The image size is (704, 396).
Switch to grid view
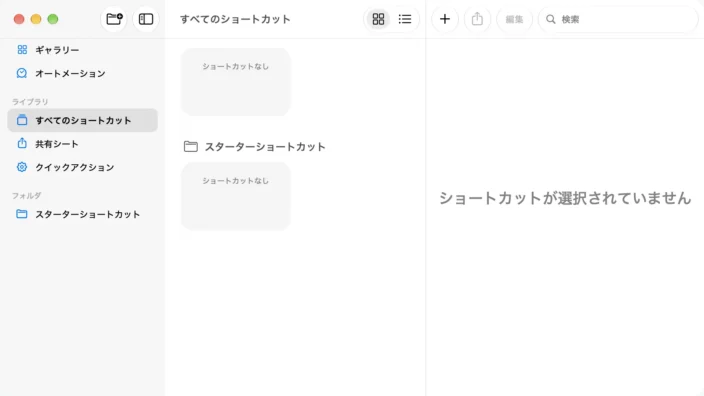click(x=378, y=19)
